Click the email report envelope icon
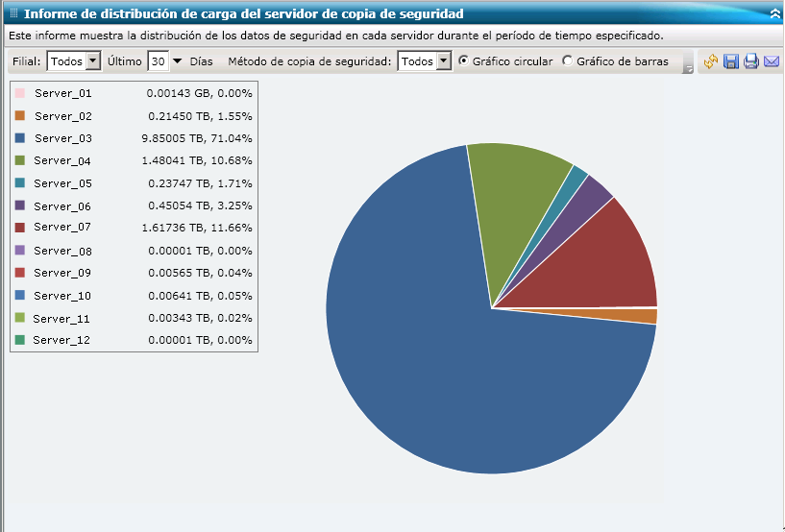785x532 pixels. point(772,61)
